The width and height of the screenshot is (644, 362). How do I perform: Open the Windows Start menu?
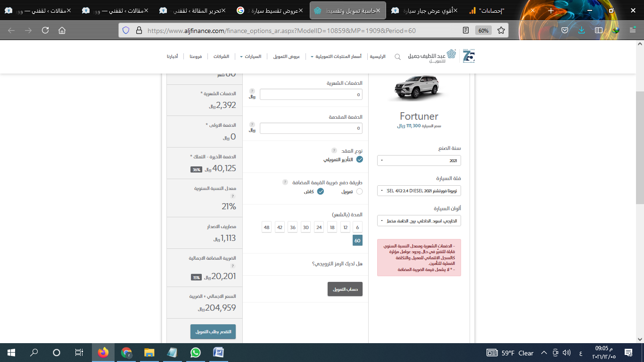(x=11, y=353)
